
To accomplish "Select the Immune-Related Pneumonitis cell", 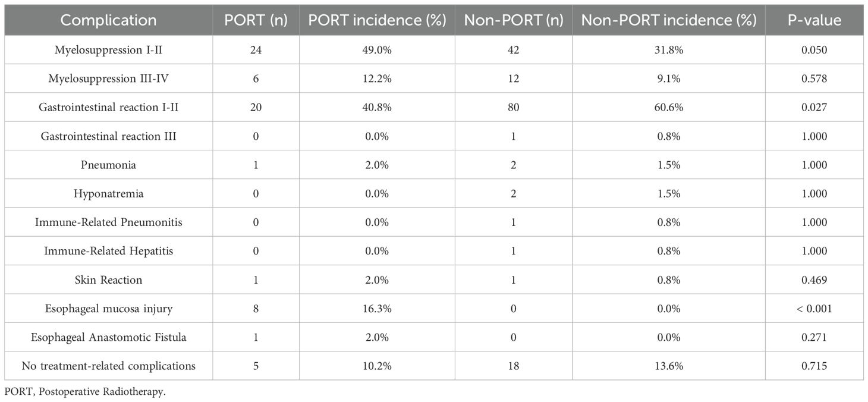I will 108,222.
